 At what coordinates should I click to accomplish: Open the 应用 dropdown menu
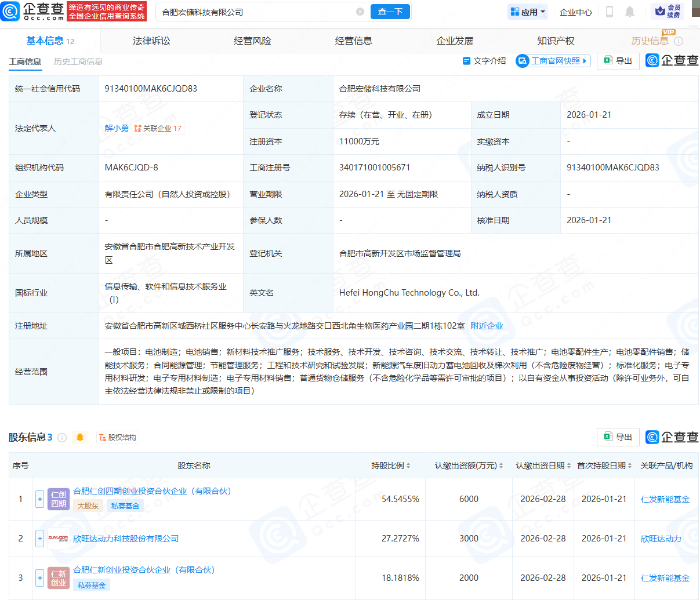pyautogui.click(x=528, y=12)
